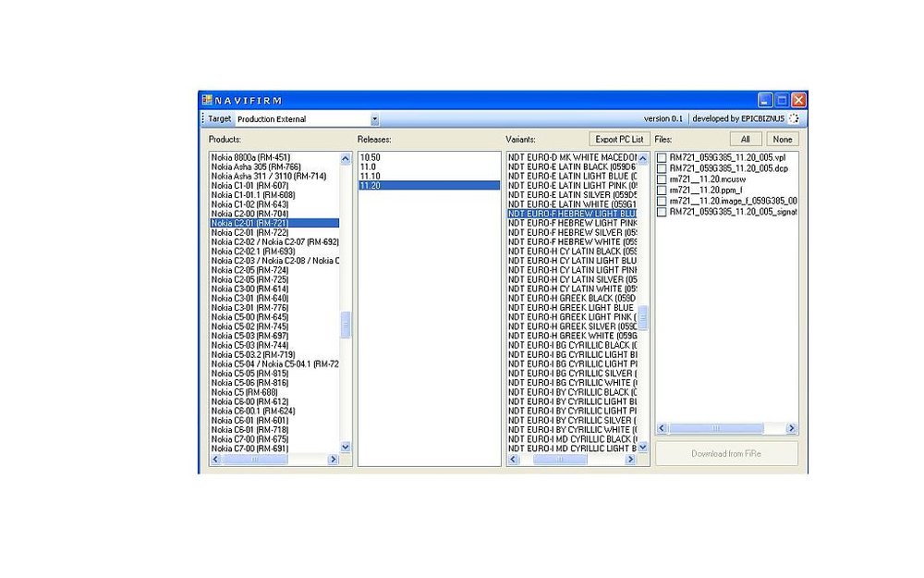The image size is (924, 578).
Task: Select all files with All button
Action: (x=746, y=140)
